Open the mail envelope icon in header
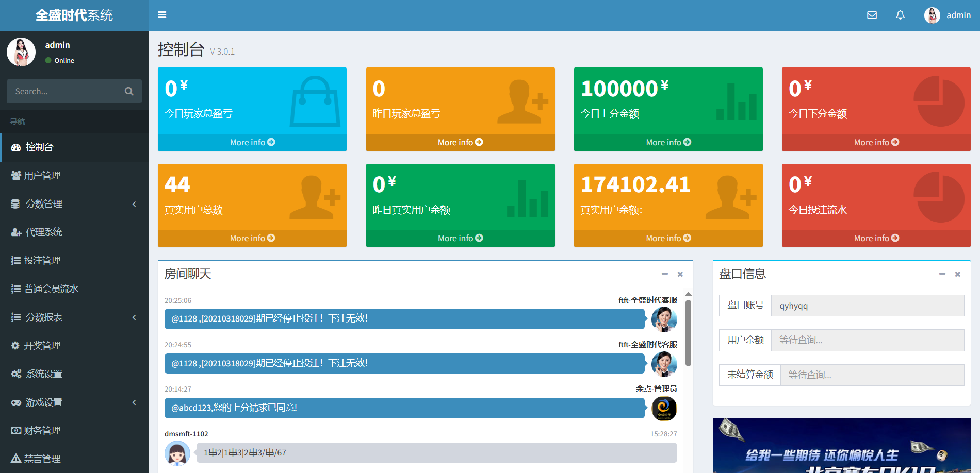 872,15
